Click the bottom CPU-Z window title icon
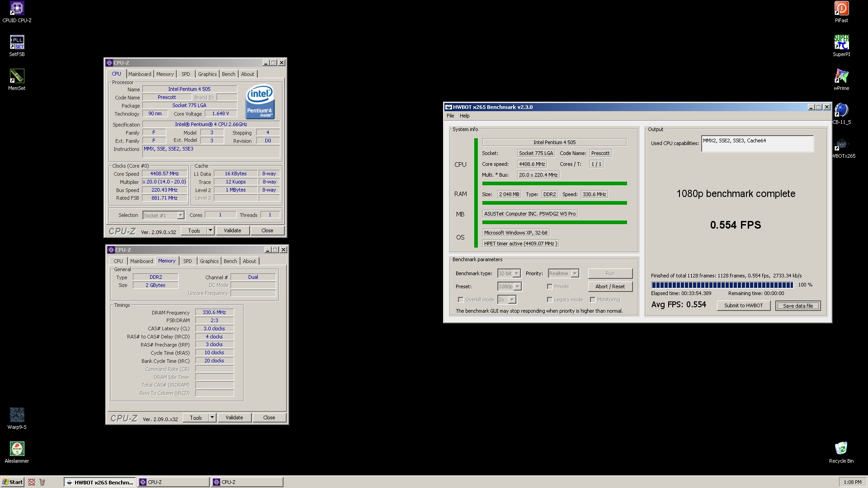This screenshot has width=868, height=488. (x=111, y=250)
